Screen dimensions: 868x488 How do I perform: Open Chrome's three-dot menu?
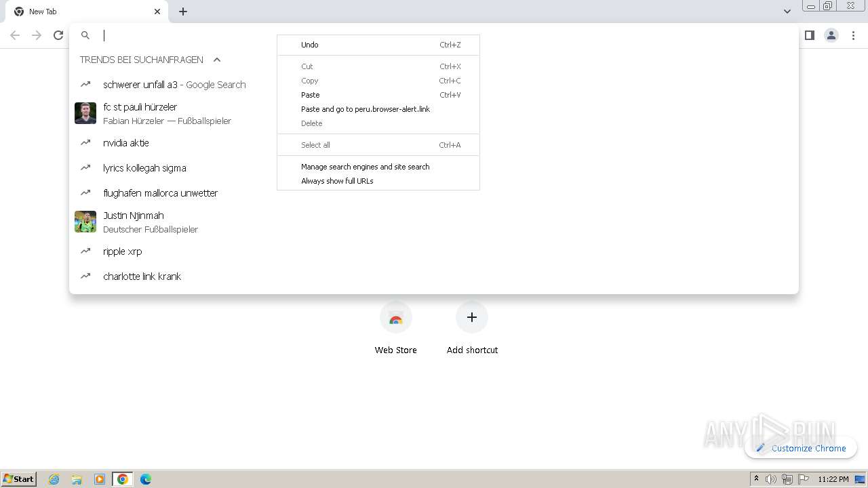coord(853,35)
